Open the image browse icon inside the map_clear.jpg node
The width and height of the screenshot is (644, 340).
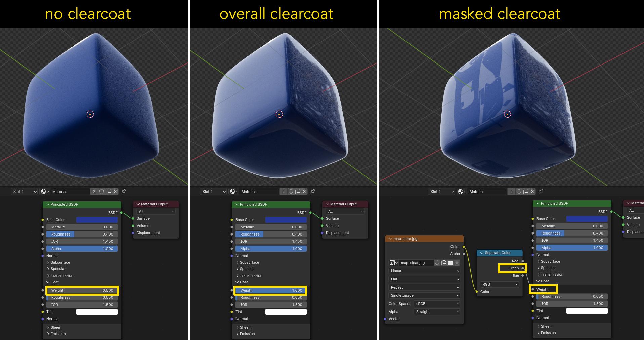[392, 263]
